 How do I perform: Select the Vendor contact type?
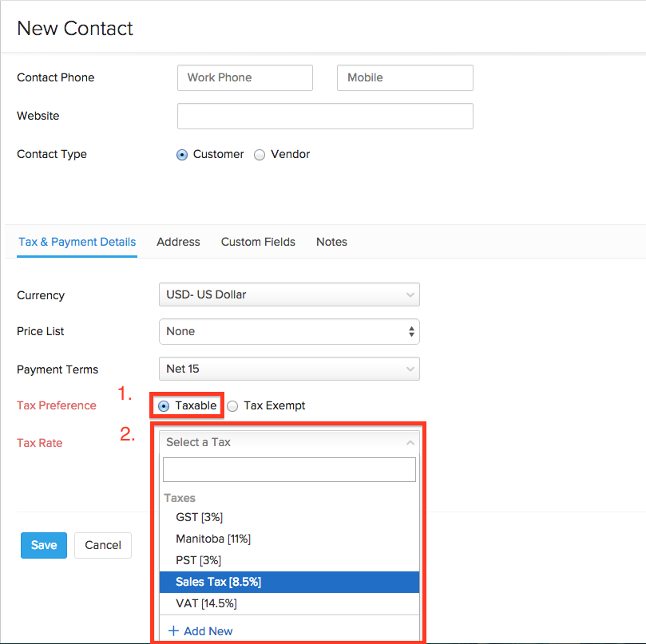pos(259,154)
